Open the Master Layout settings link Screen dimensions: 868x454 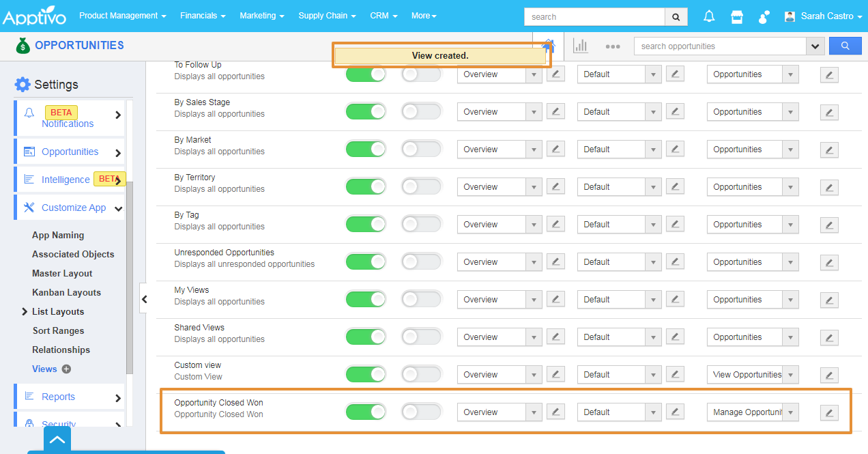(x=62, y=273)
